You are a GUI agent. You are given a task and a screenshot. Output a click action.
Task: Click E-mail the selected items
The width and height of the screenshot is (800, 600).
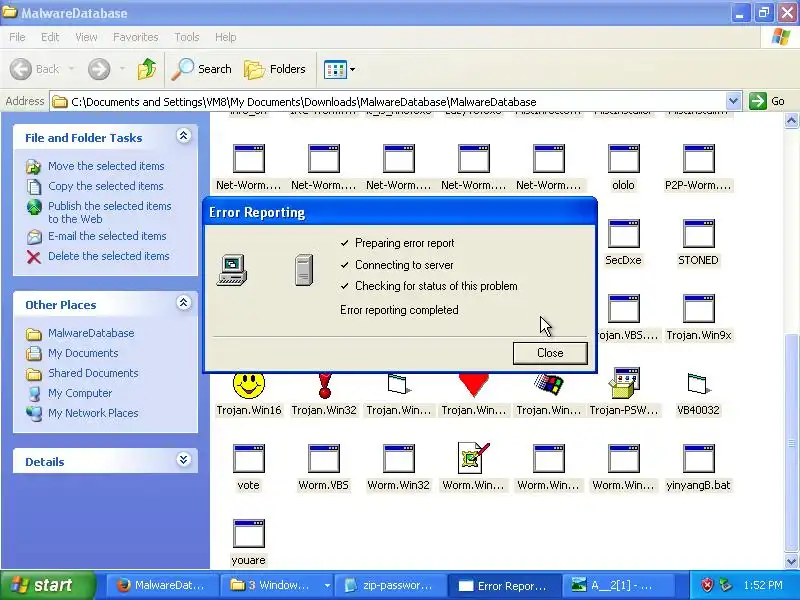click(107, 236)
